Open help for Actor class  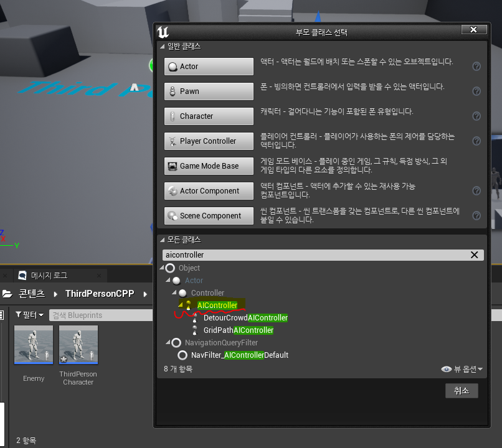476,66
